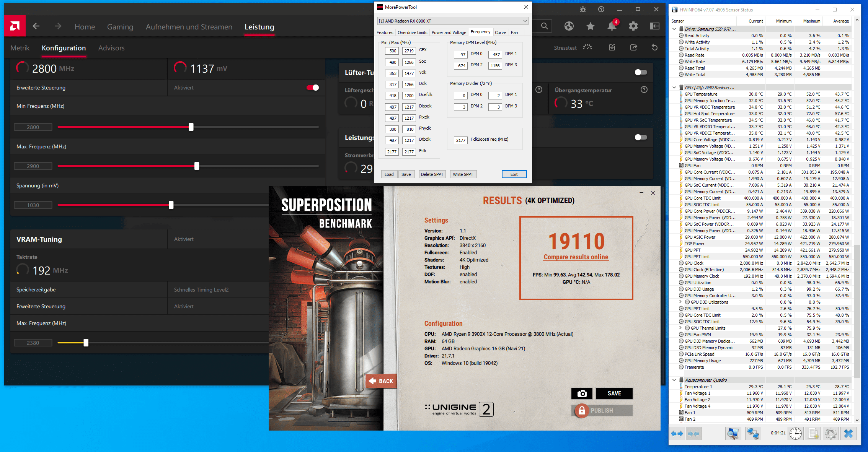Click the camera screenshot icon in Superposition

point(582,393)
